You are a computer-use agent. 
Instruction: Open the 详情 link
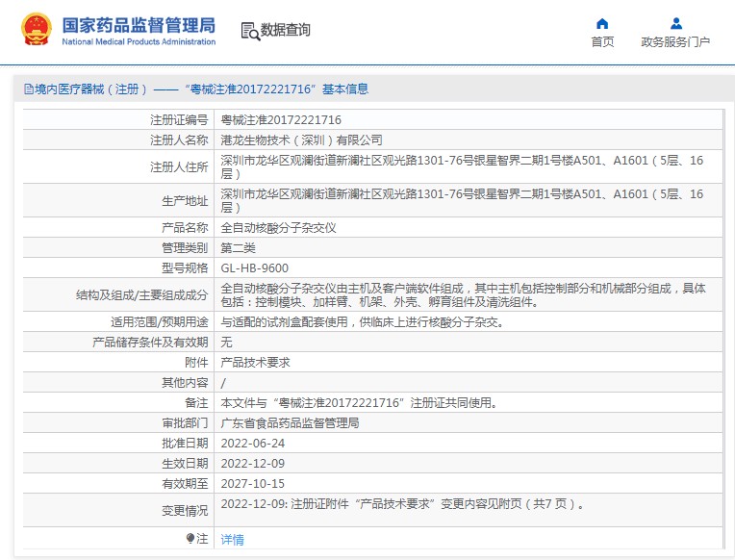233,540
